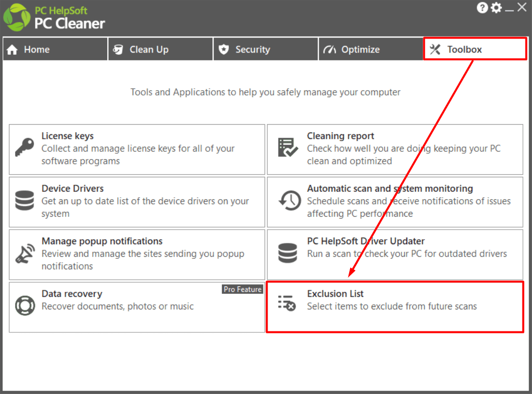532x394 pixels.
Task: Switch to the Clean Up tab
Action: [160, 49]
